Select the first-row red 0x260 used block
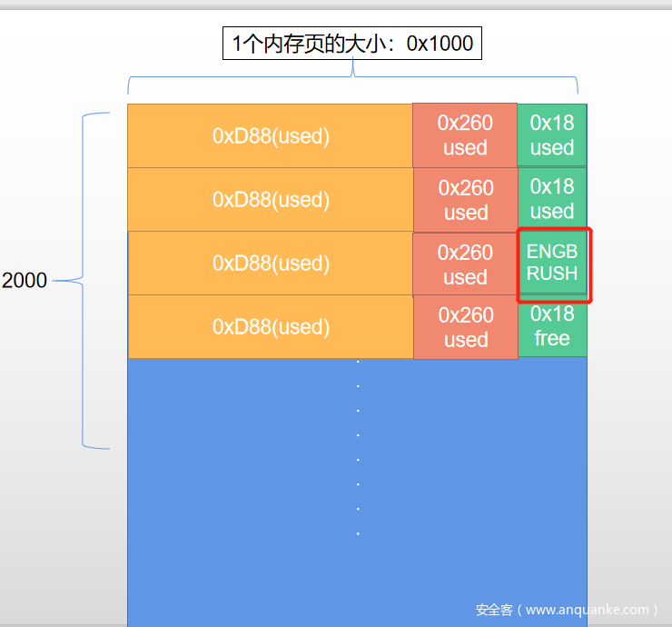Image resolution: width=672 pixels, height=627 pixels. pyautogui.click(x=465, y=135)
